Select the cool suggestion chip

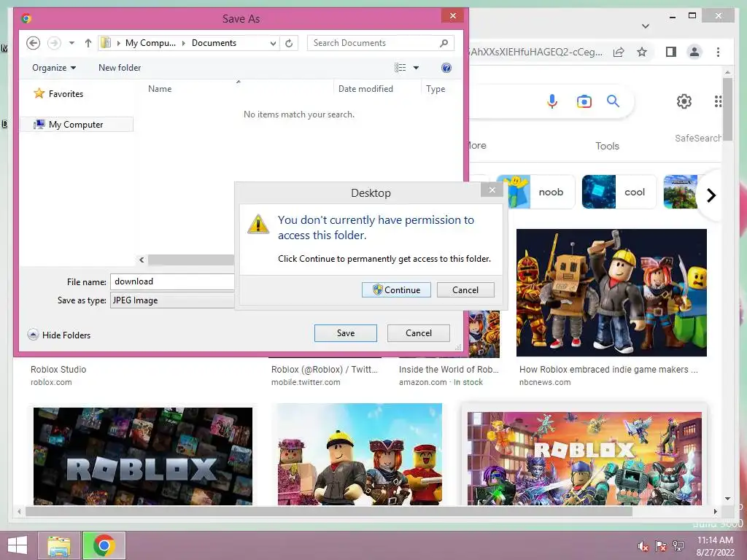point(619,192)
